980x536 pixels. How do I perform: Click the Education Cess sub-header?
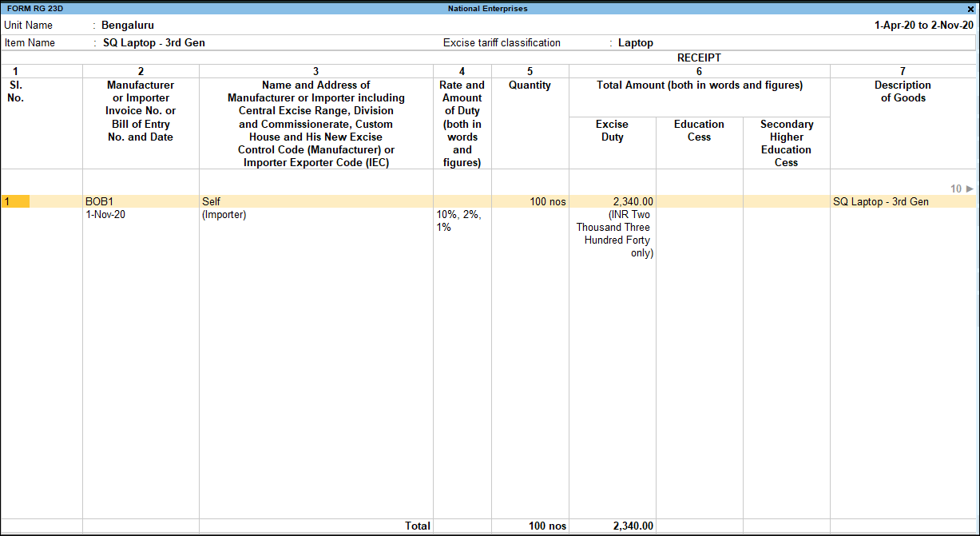pos(700,131)
